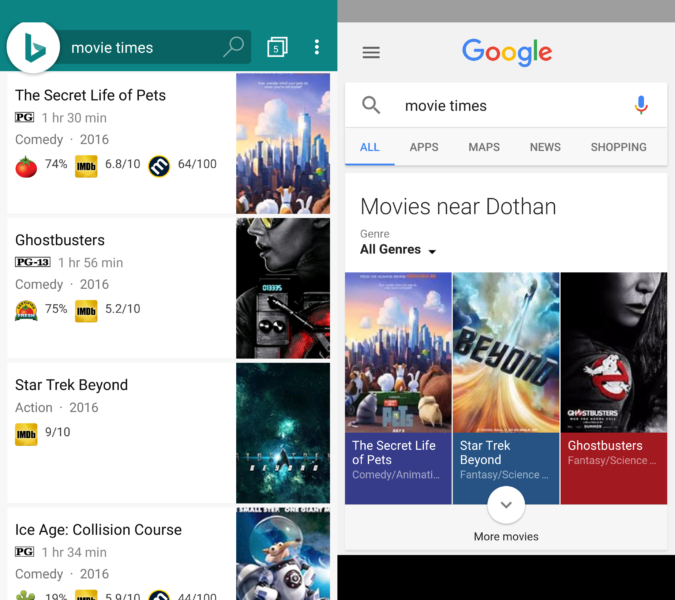Tap the Star Trek Beyond poster in Google
This screenshot has width=675, height=600.
(x=506, y=353)
